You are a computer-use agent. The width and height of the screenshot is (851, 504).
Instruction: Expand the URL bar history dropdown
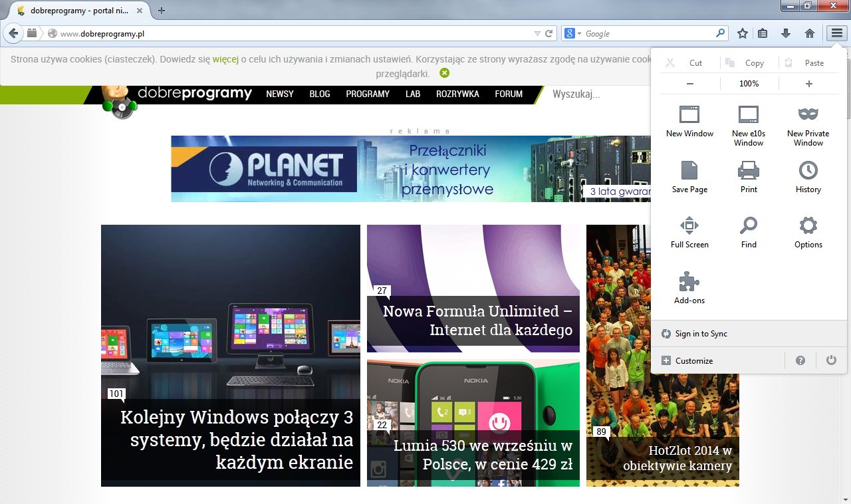[x=537, y=33]
